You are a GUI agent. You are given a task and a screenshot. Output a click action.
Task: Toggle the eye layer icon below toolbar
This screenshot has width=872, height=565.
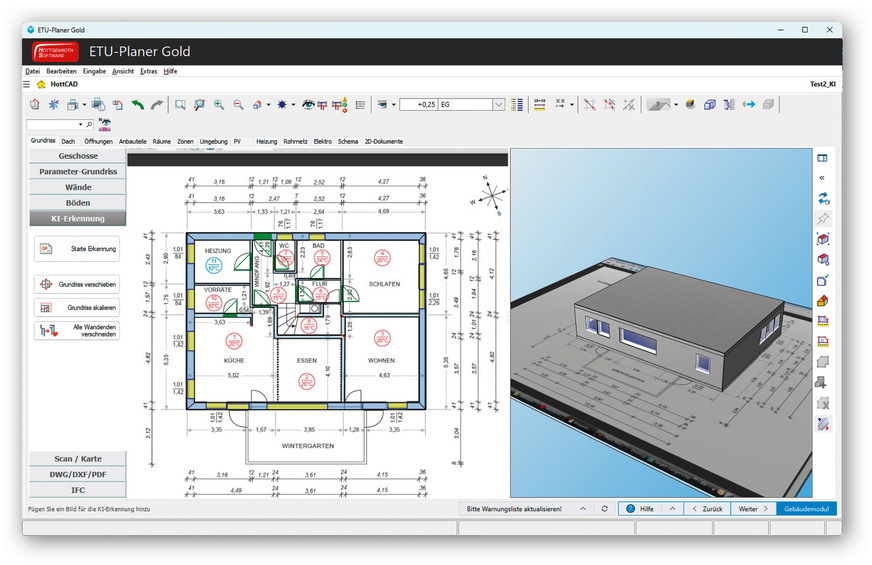[x=105, y=125]
